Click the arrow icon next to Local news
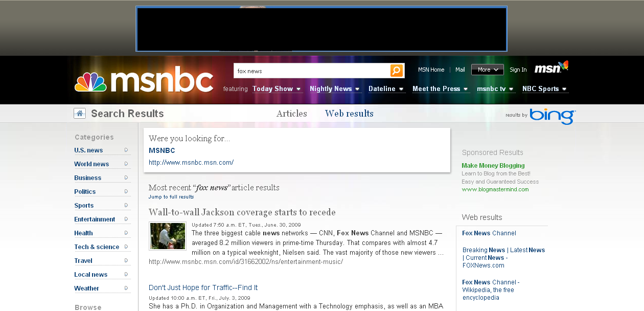 (x=126, y=274)
